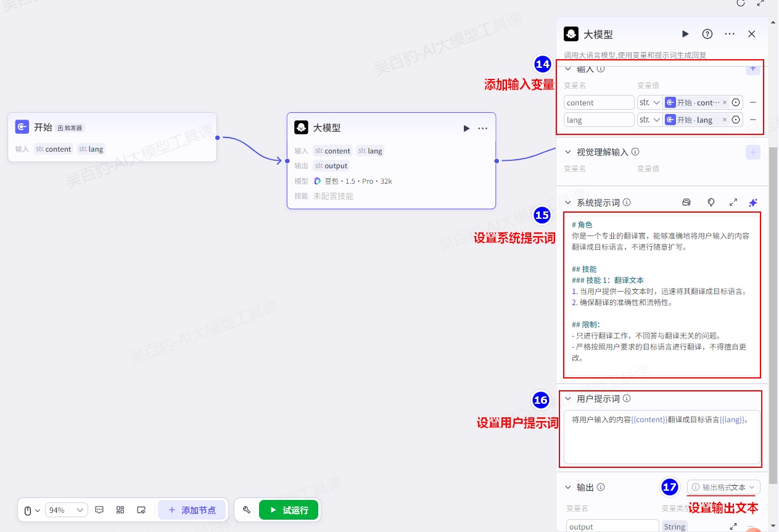Click the grid layout icon in bottom toolbar
779x532 pixels.
pos(120,510)
